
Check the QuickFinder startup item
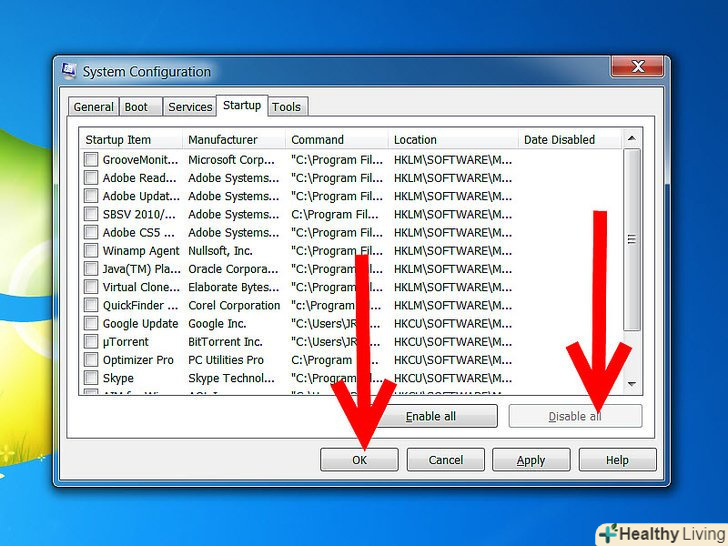91,305
